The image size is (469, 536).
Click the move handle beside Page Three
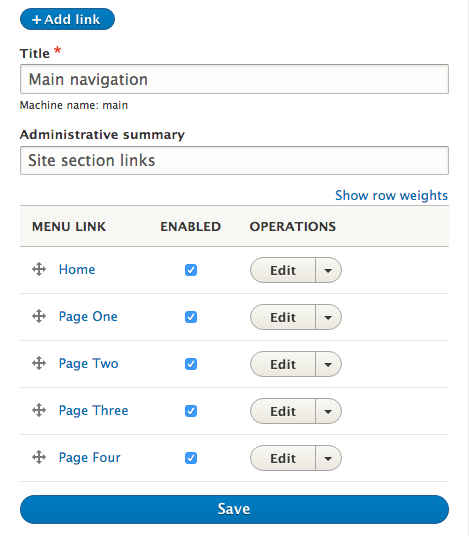coord(39,410)
